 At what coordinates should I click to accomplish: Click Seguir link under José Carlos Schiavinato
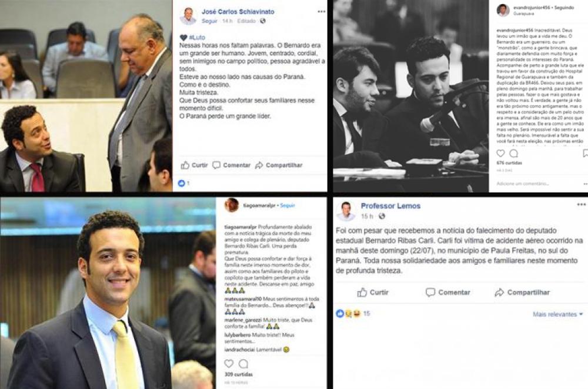210,21
